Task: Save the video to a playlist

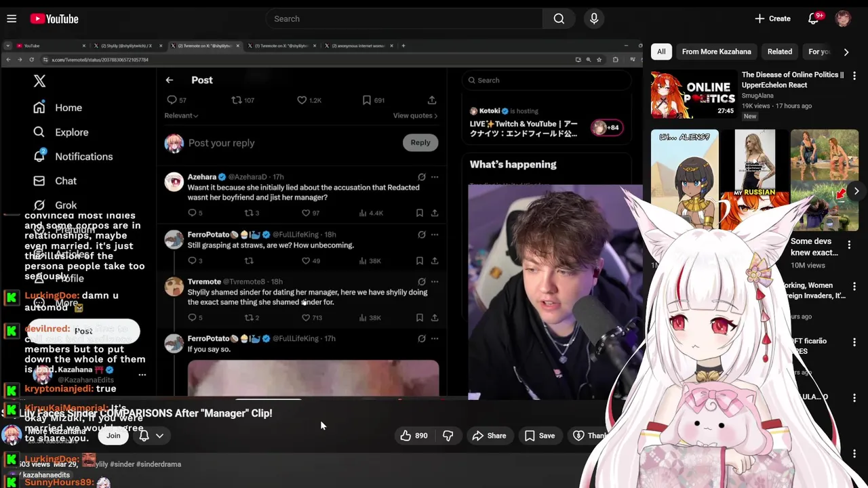Action: 540,436
